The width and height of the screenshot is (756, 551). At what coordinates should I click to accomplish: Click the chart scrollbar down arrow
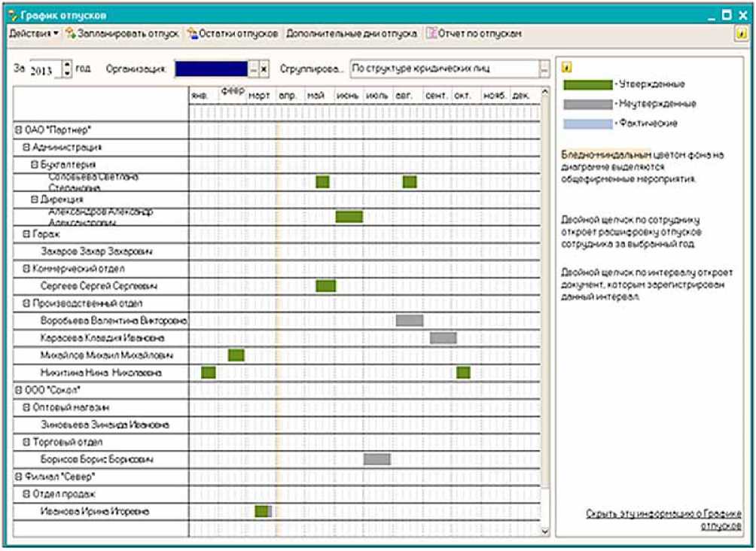545,531
